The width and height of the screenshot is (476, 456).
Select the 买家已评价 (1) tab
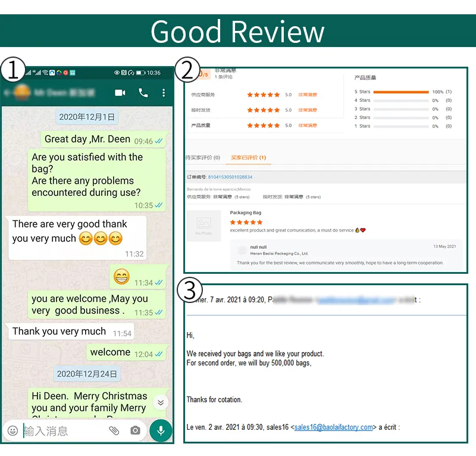(x=248, y=158)
